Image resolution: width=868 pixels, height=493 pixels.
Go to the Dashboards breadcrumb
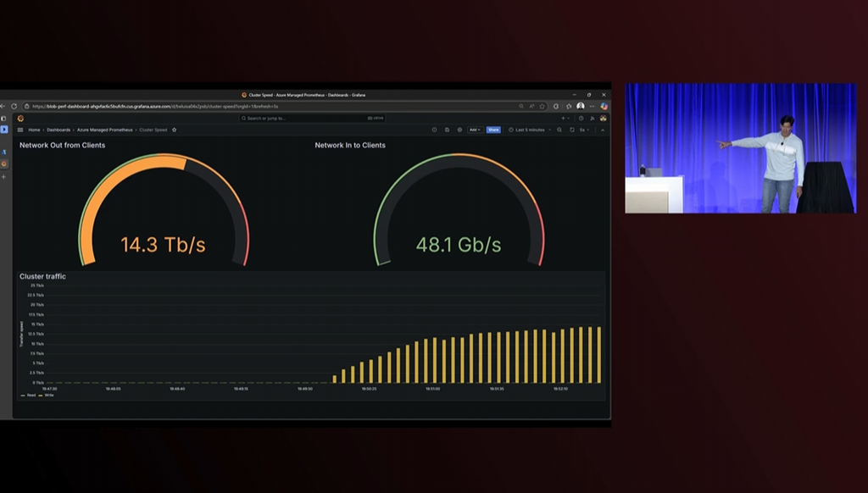pos(58,130)
